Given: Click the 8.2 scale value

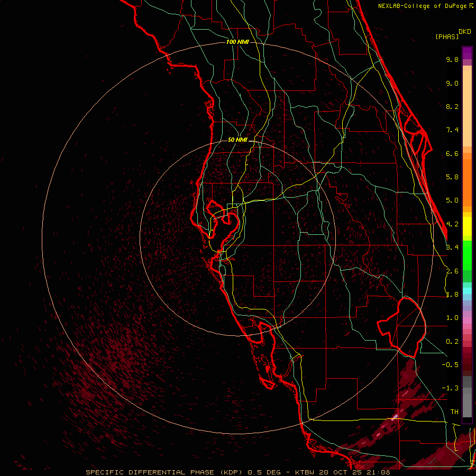Looking at the screenshot, I should point(452,106).
